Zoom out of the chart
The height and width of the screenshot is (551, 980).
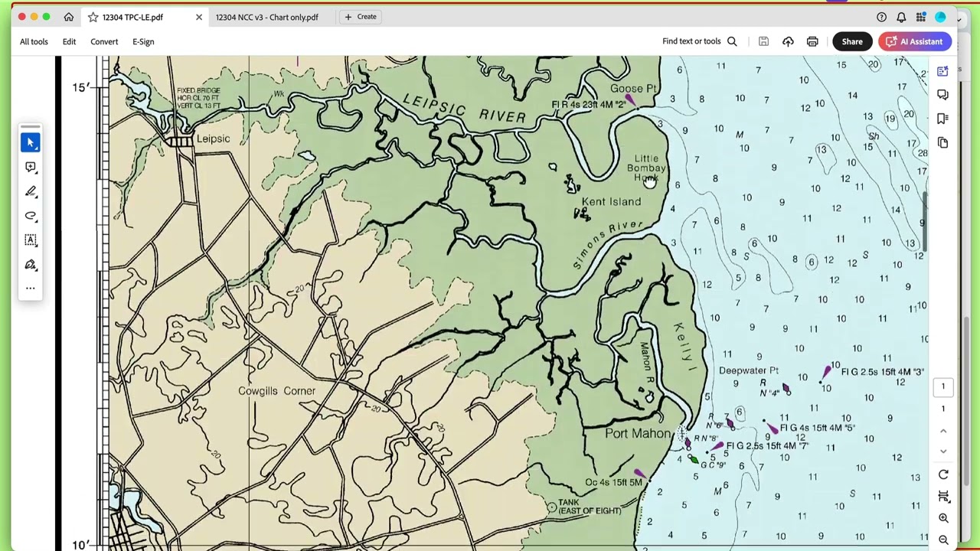(943, 540)
